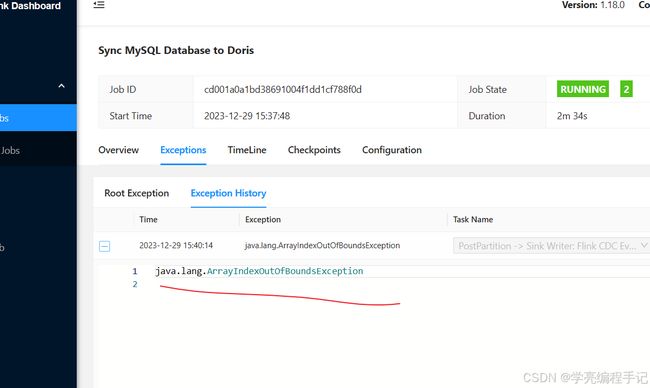Select the Job ID value cd001a0a1bd38691004f1dd1cf788f0d
650x388 pixels.
(283, 90)
